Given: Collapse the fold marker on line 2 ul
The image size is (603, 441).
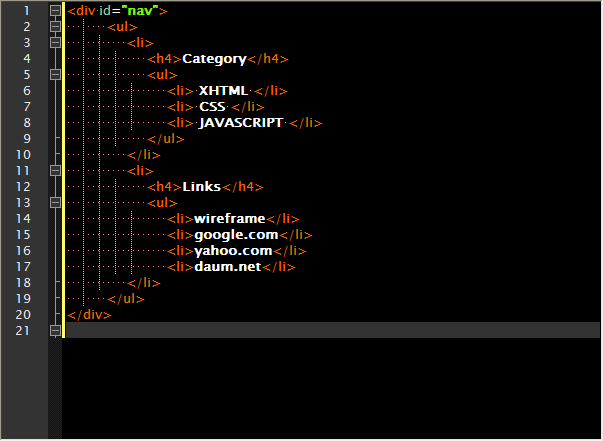Looking at the screenshot, I should point(55,27).
